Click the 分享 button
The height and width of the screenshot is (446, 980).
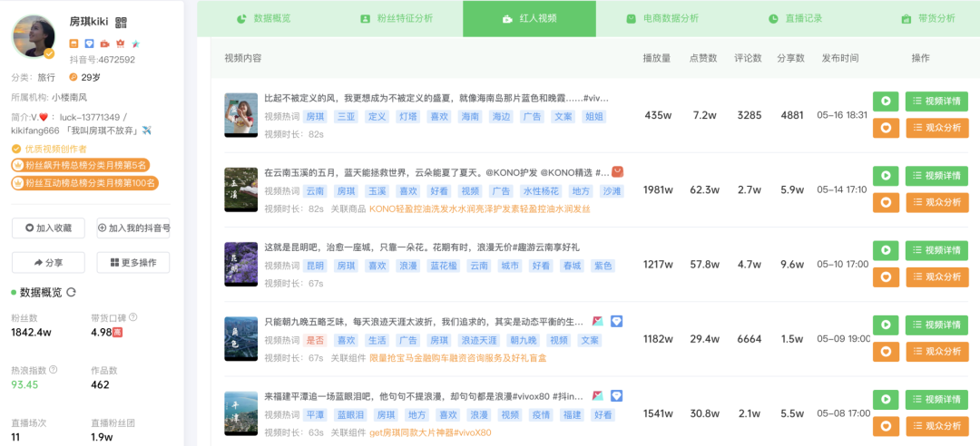[48, 262]
